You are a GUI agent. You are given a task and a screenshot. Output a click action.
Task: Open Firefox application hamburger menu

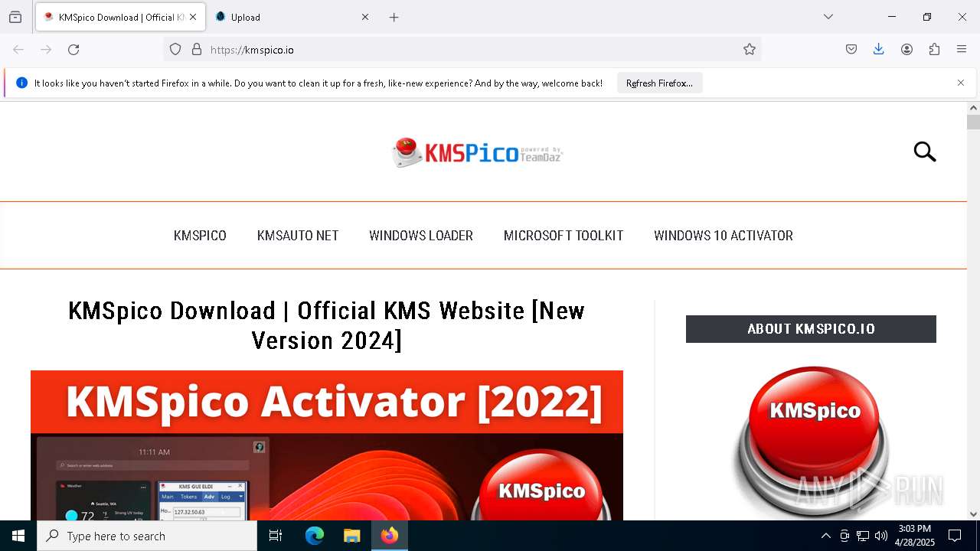coord(962,49)
